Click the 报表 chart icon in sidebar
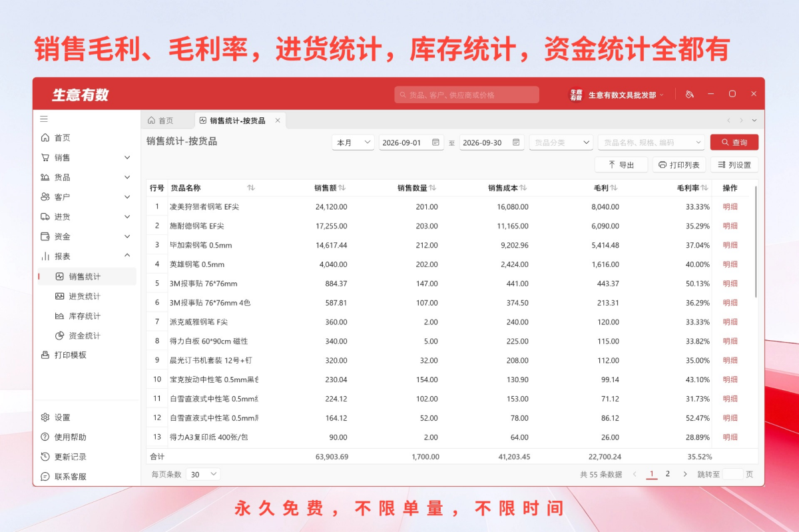799x532 pixels. [45, 256]
